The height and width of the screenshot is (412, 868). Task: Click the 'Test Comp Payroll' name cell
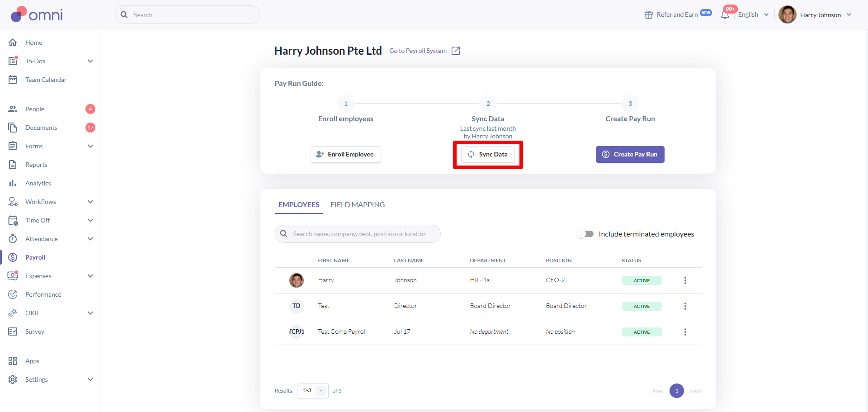tap(342, 332)
